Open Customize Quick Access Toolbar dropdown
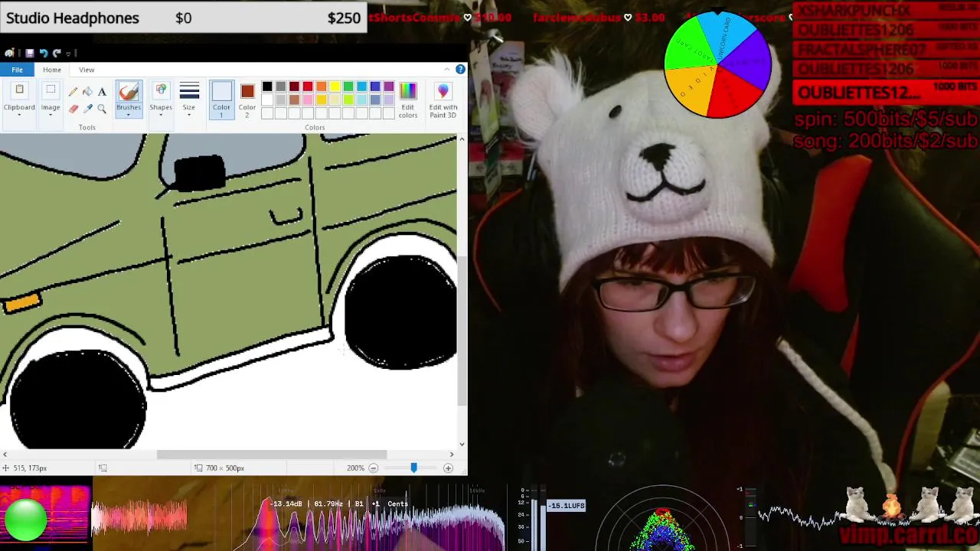 pyautogui.click(x=67, y=53)
